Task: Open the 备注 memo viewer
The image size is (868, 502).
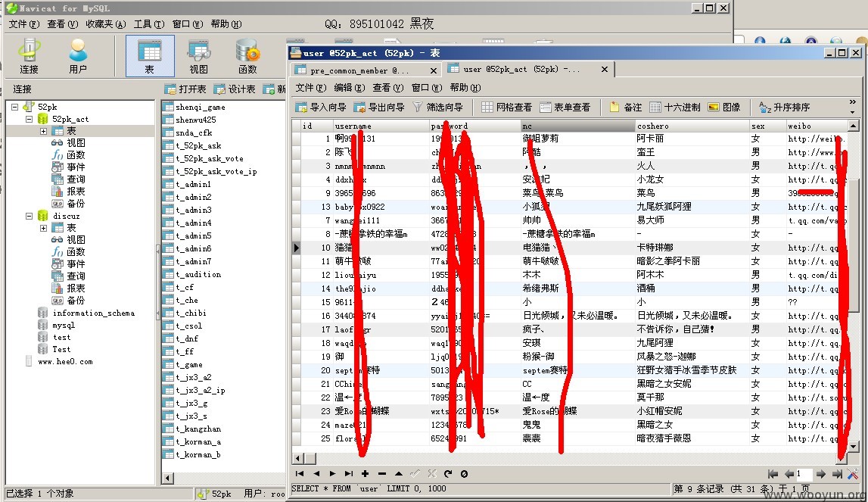Action: (x=626, y=107)
